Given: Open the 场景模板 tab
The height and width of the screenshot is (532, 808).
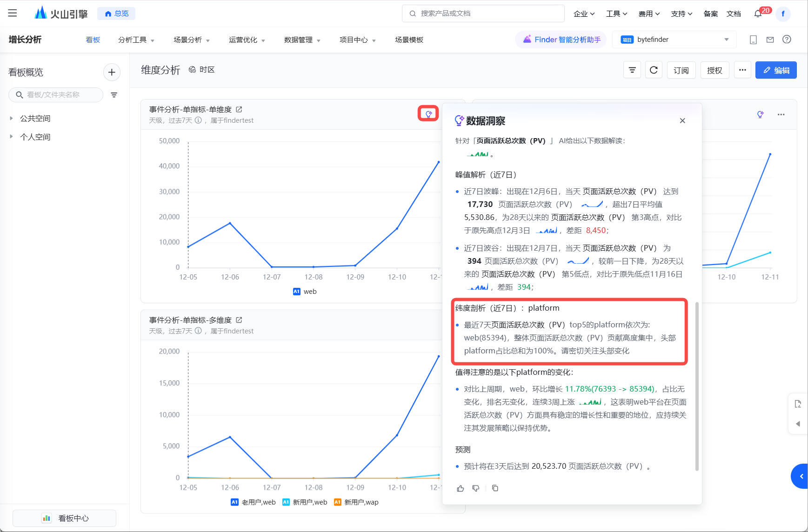Looking at the screenshot, I should [x=409, y=40].
